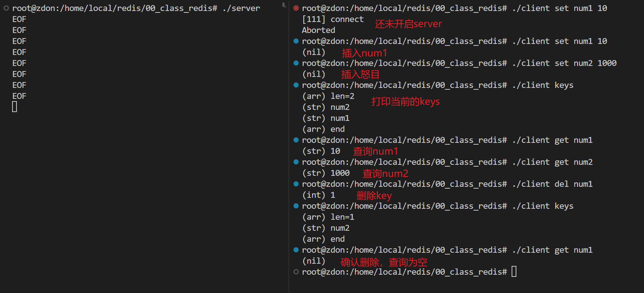
Task: Click the blue dot beside the final 'get num1'
Action: (x=296, y=250)
